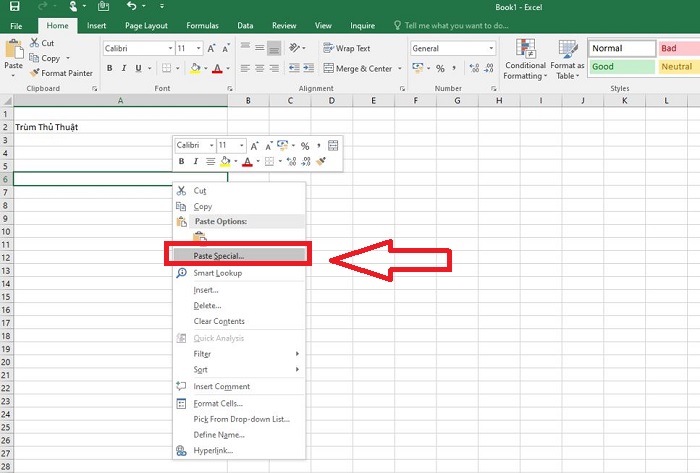Click the Percent Style button in the Number group
This screenshot has width=700, height=473.
tap(440, 68)
